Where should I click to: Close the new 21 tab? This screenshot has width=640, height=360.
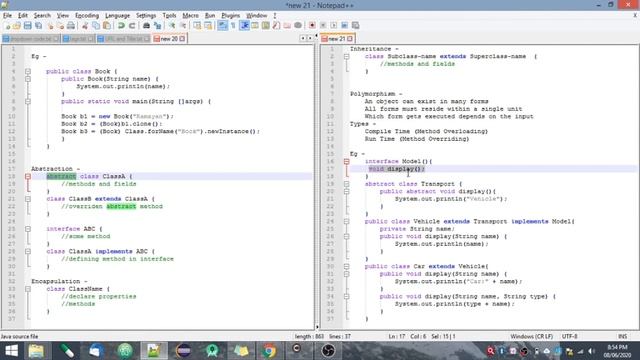click(350, 39)
